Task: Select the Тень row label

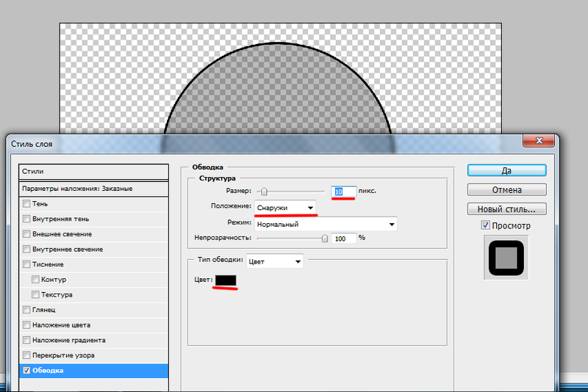Action: click(x=40, y=203)
